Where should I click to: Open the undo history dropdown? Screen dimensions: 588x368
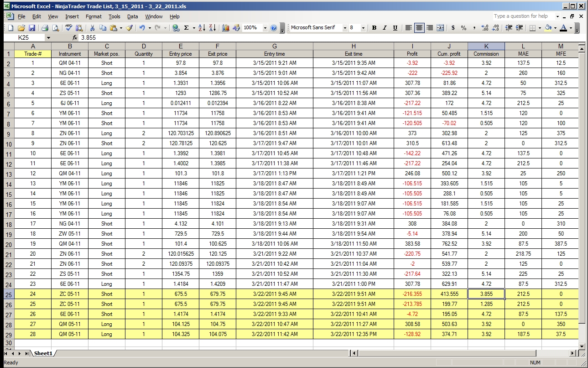click(149, 28)
